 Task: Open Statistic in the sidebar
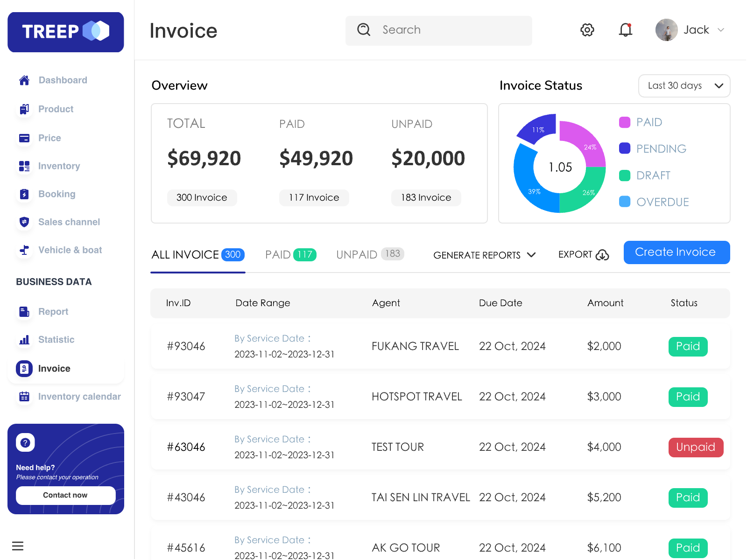(56, 340)
